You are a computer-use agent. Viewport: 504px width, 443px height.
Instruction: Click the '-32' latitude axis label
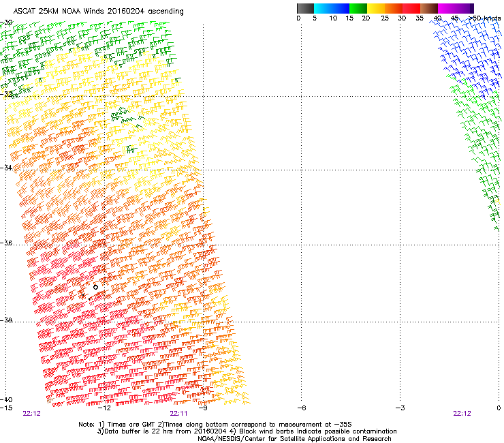[x=6, y=94]
